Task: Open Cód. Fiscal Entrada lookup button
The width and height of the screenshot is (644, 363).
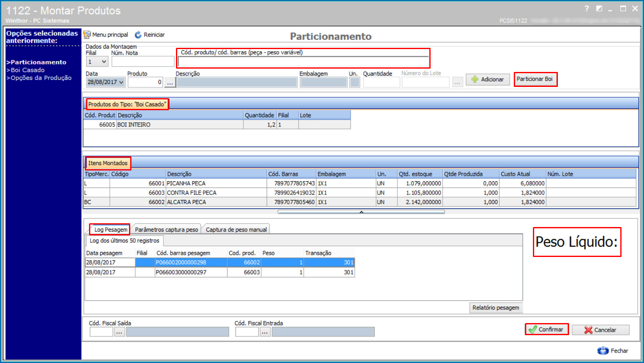Action: coord(265,332)
